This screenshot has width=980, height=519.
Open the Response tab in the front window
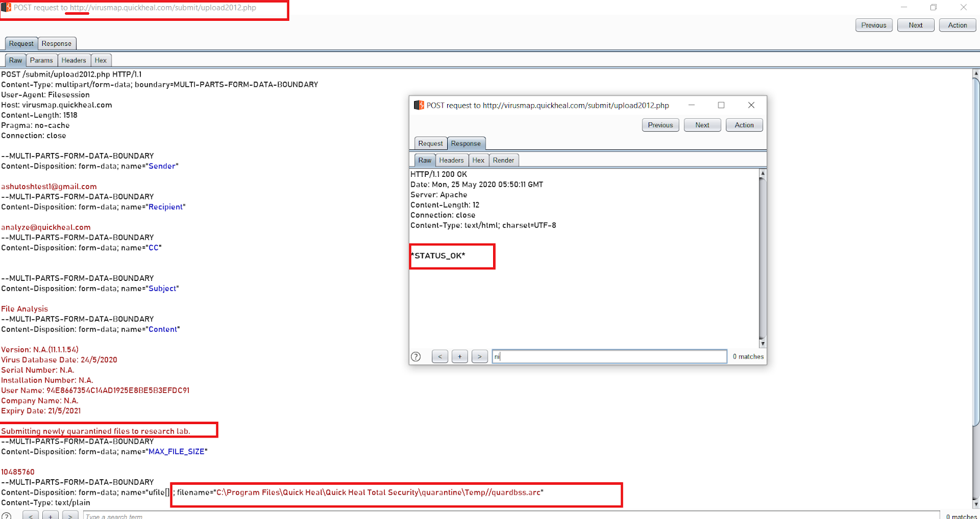466,143
